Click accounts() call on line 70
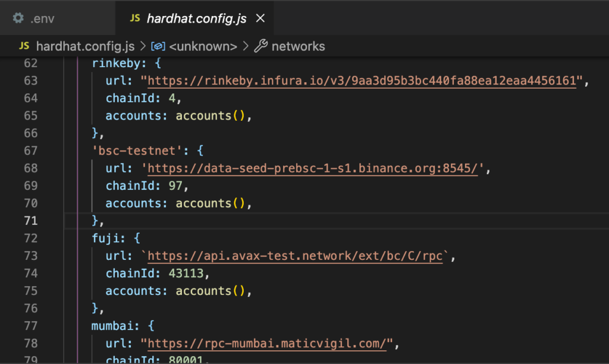609x364 pixels. (210, 203)
